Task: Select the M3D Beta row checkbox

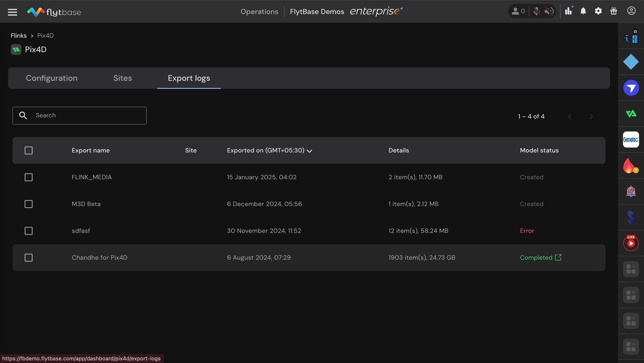Action: 29,204
